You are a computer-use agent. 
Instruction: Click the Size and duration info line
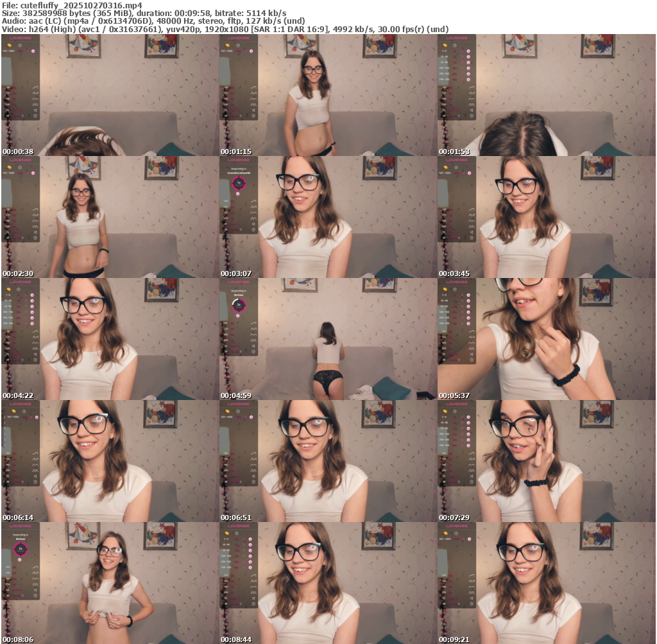click(144, 13)
